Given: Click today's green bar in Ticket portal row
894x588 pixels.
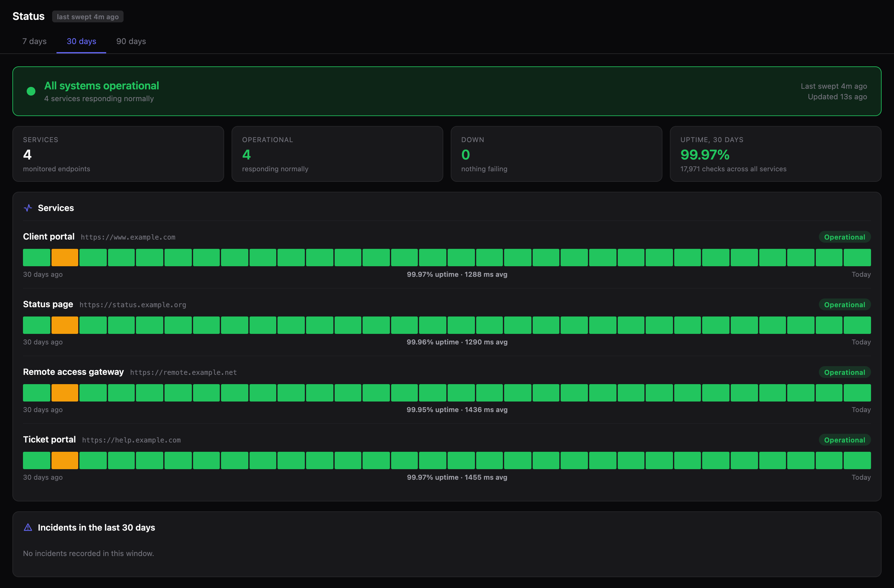Looking at the screenshot, I should [x=857, y=460].
